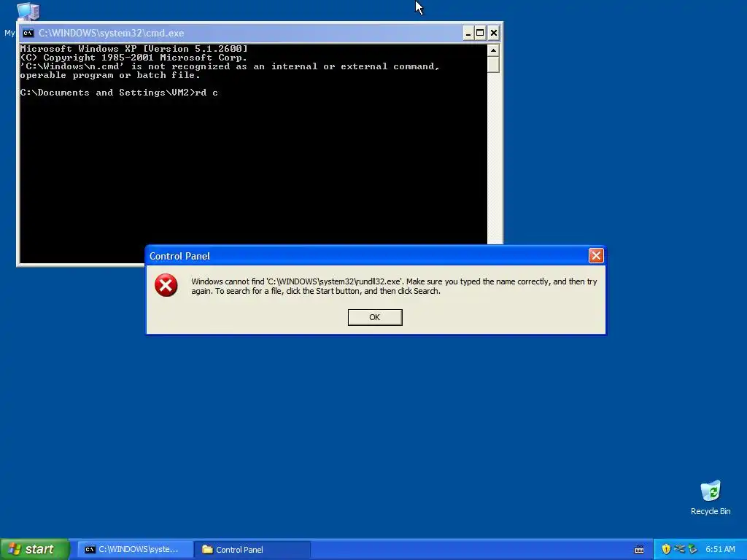Screen dimensions: 747x560
Task: Open the Start menu
Action: pyautogui.click(x=35, y=549)
